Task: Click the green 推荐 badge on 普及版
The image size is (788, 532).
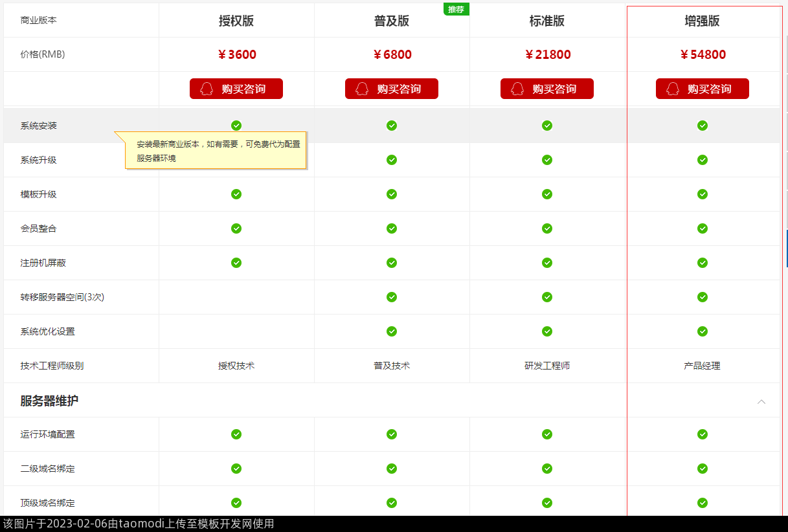Action: [456, 9]
